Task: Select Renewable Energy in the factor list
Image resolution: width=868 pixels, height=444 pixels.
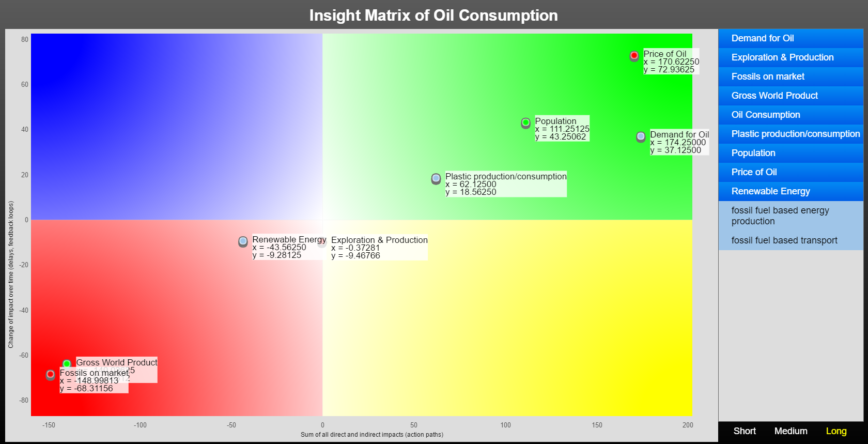Action: 791,191
